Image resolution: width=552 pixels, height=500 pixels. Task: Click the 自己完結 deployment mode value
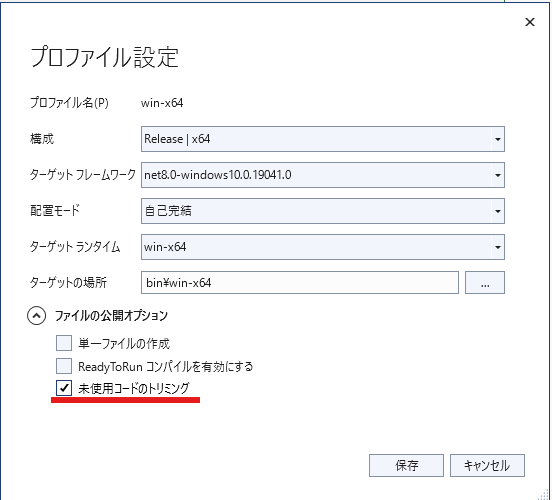click(168, 211)
